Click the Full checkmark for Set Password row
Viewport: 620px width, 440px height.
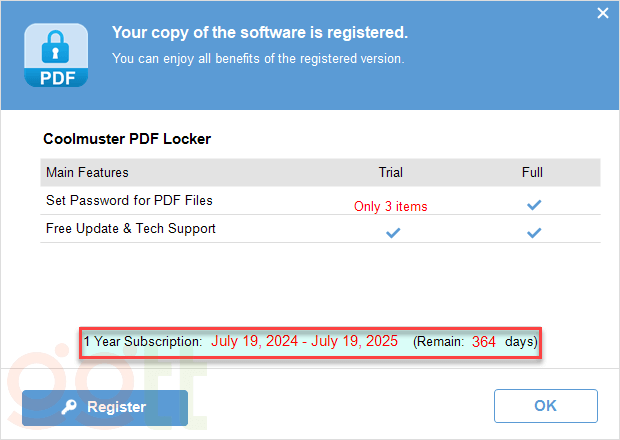[x=534, y=205]
